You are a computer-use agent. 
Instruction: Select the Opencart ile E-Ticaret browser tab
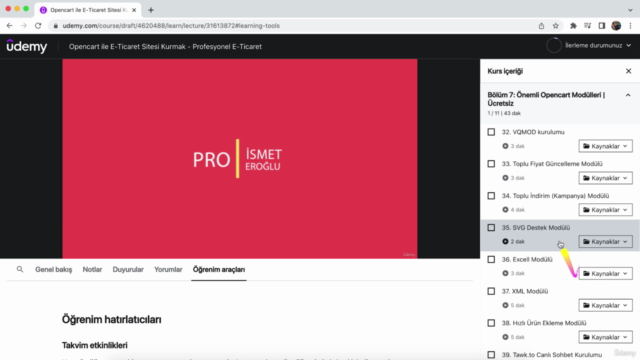click(x=88, y=10)
